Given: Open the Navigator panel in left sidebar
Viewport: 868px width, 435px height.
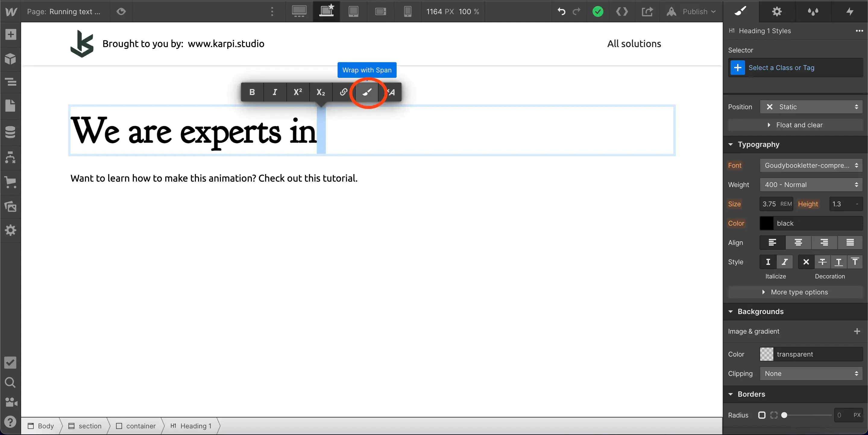Looking at the screenshot, I should 10,81.
